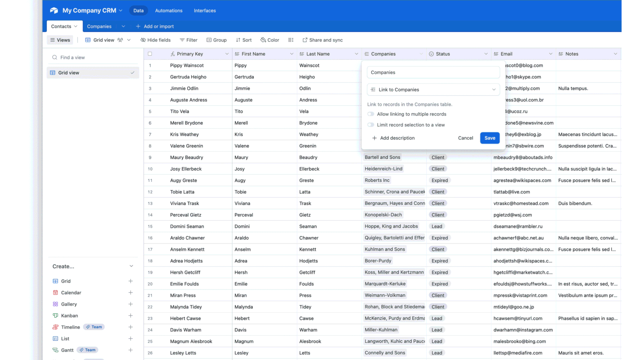Cancel the field editing dialog
644x360 pixels.
[465, 137]
